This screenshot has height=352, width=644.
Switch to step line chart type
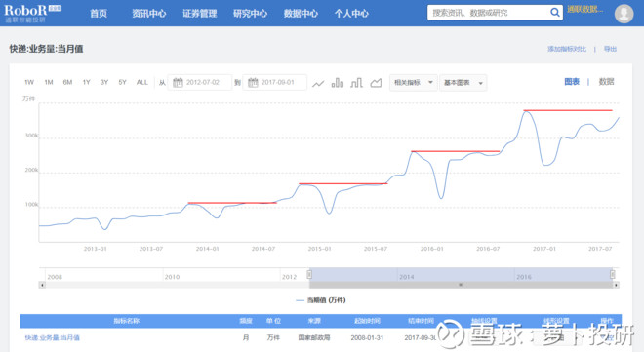pyautogui.click(x=356, y=83)
